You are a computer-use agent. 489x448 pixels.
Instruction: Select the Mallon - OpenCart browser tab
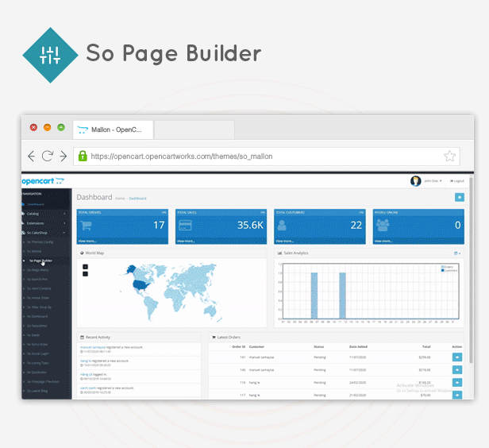pos(111,129)
